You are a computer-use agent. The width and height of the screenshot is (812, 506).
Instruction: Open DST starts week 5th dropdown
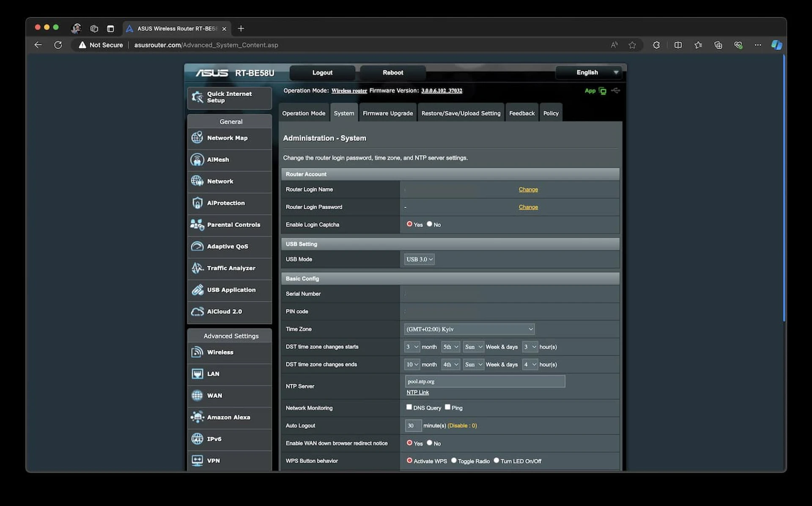[450, 347]
